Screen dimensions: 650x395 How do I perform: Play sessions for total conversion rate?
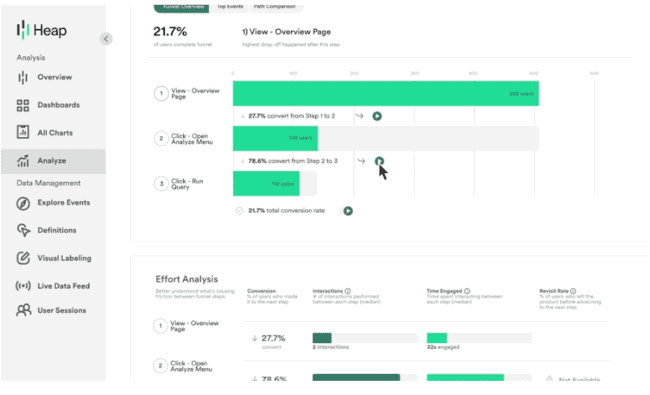[348, 211]
